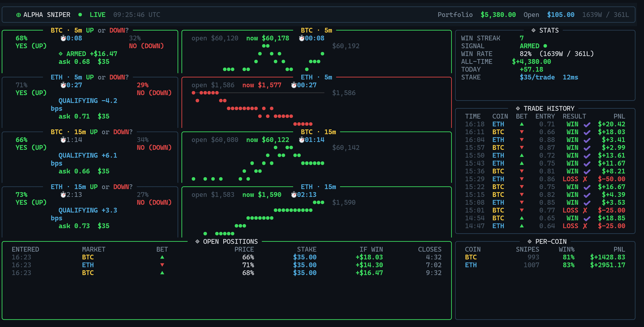The image size is (644, 327).
Task: Click the up arrow in the 16:18 ETH trade row
Action: (x=522, y=124)
